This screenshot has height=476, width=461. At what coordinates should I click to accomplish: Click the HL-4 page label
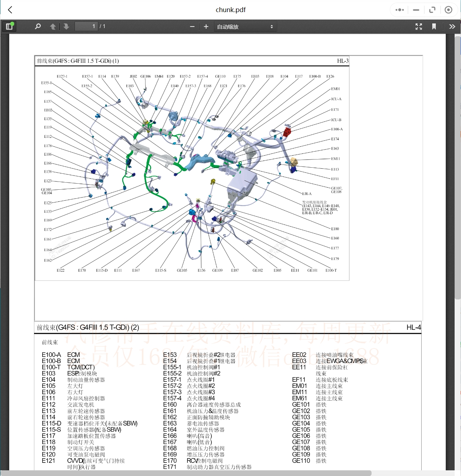point(413,327)
